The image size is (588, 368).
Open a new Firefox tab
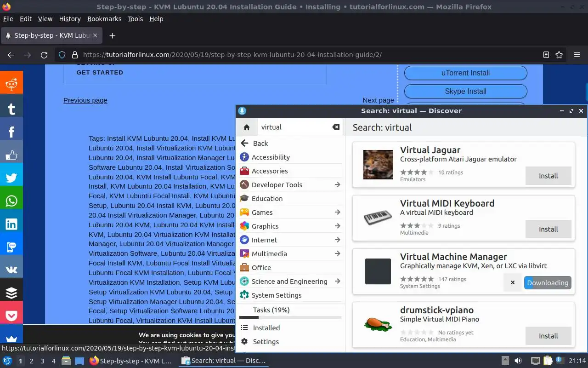112,35
